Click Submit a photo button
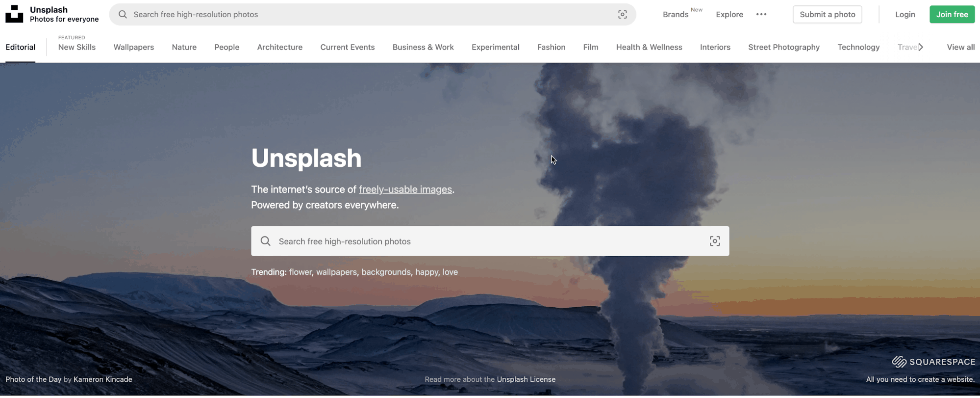The height and width of the screenshot is (398, 980). click(x=828, y=14)
